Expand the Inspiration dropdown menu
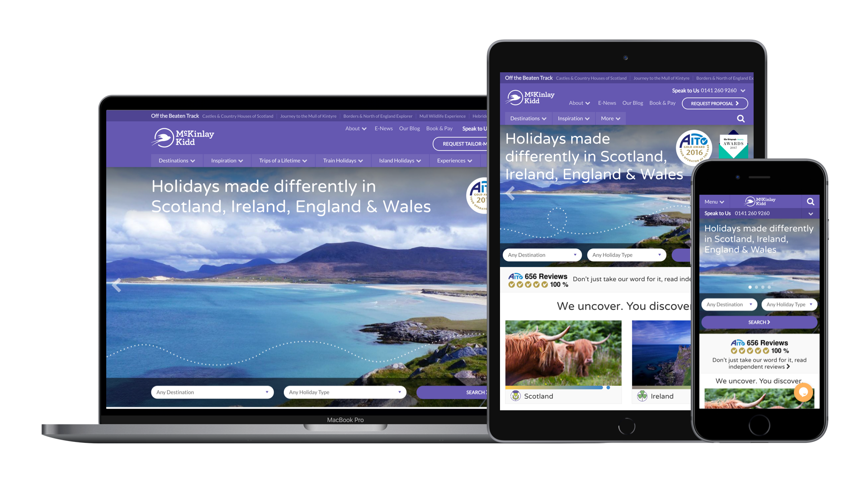 point(226,160)
